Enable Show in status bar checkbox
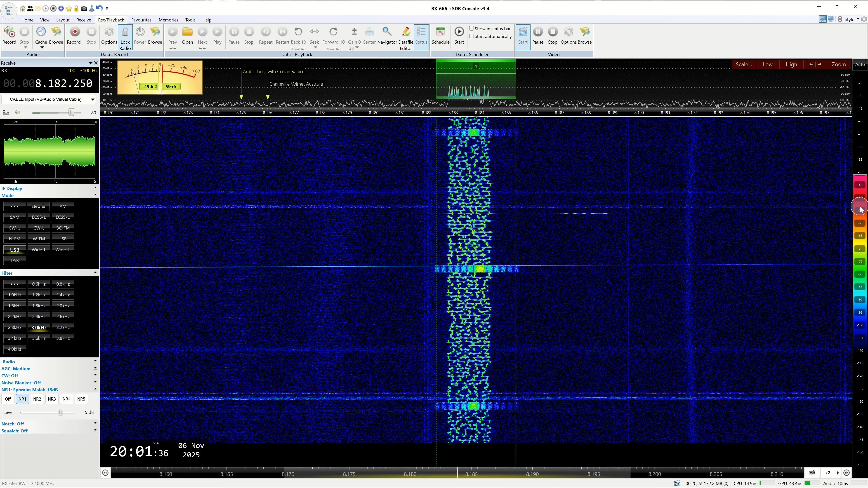The image size is (868, 488). tap(472, 29)
